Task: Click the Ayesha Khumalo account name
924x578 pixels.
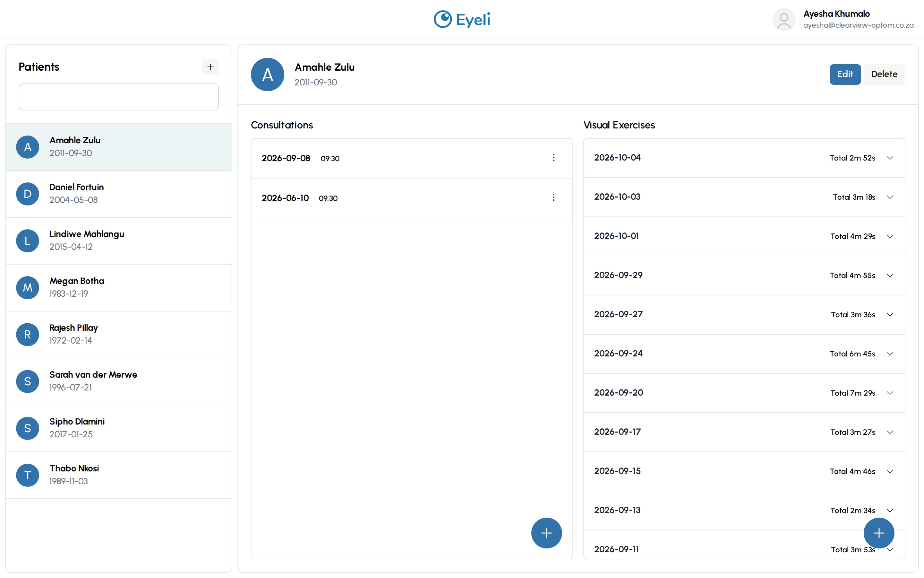Action: coord(836,14)
